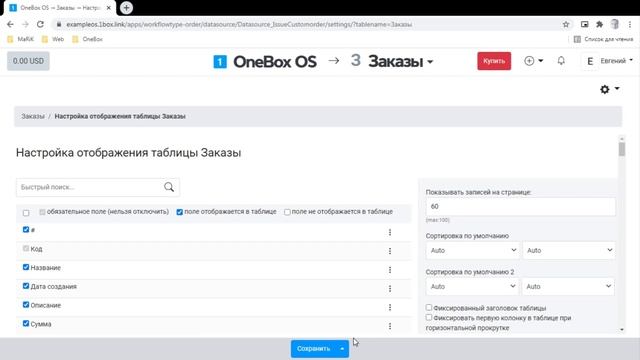
Task: Click the legend checkbox 'поле отображается в таблице'
Action: pos(180,212)
